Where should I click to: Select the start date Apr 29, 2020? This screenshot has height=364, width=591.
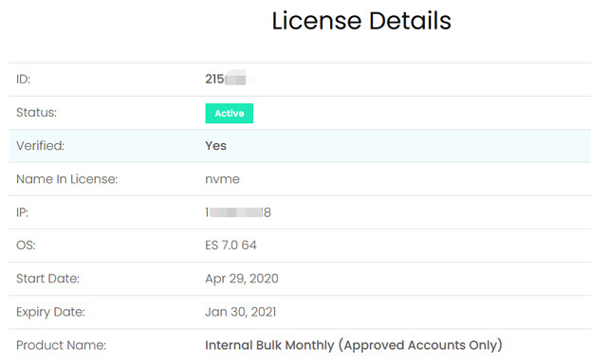pyautogui.click(x=242, y=279)
